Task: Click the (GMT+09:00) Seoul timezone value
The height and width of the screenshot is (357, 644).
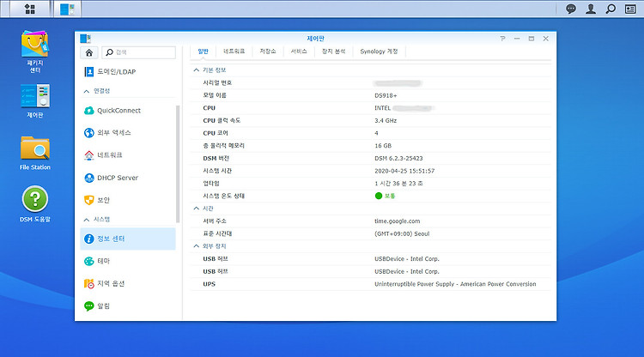Action: tap(402, 234)
